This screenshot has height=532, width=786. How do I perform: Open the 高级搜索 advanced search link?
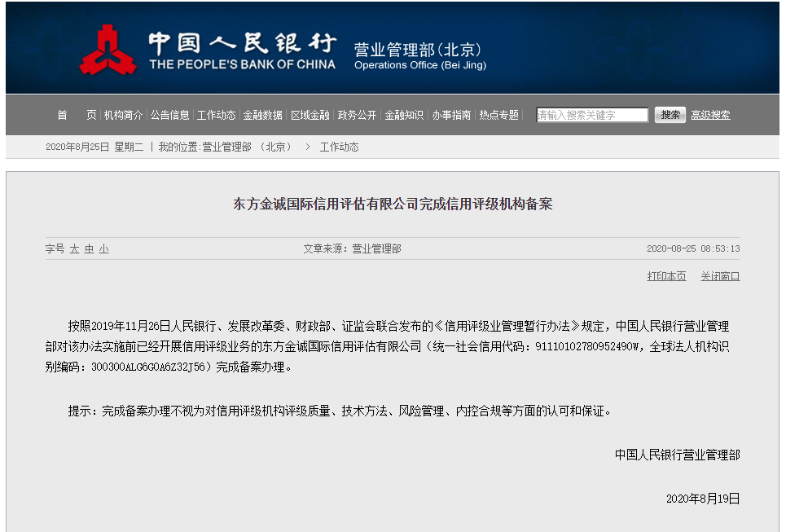710,115
